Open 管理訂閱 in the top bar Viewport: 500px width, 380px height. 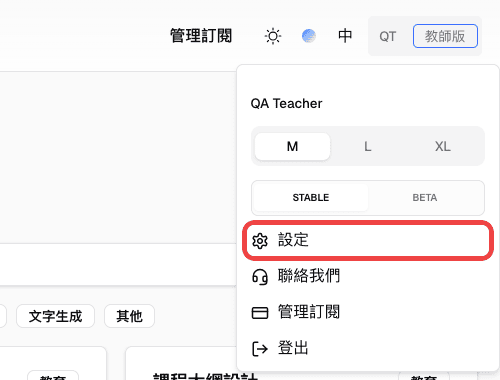click(201, 36)
